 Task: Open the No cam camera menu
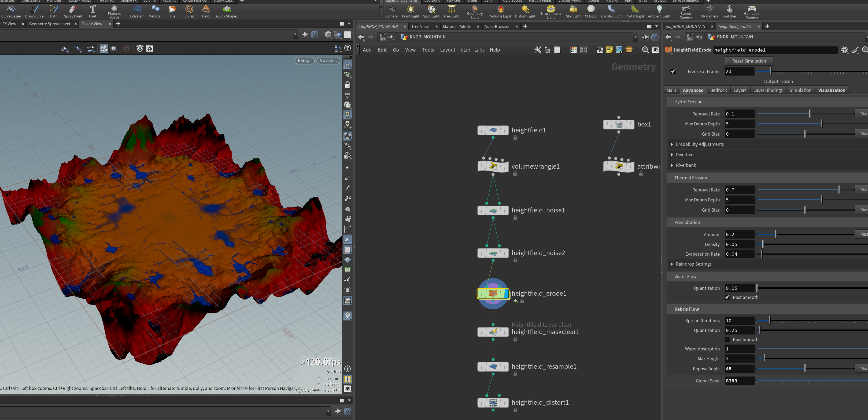pyautogui.click(x=328, y=60)
